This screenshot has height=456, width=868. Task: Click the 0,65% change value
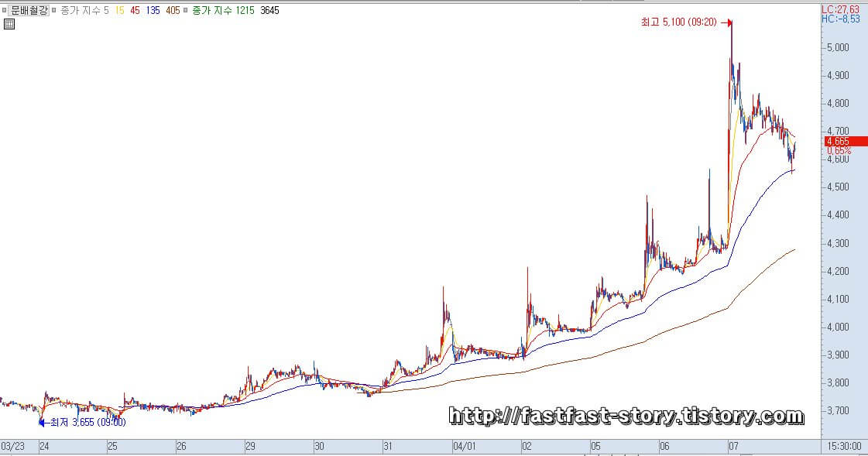[x=839, y=150]
